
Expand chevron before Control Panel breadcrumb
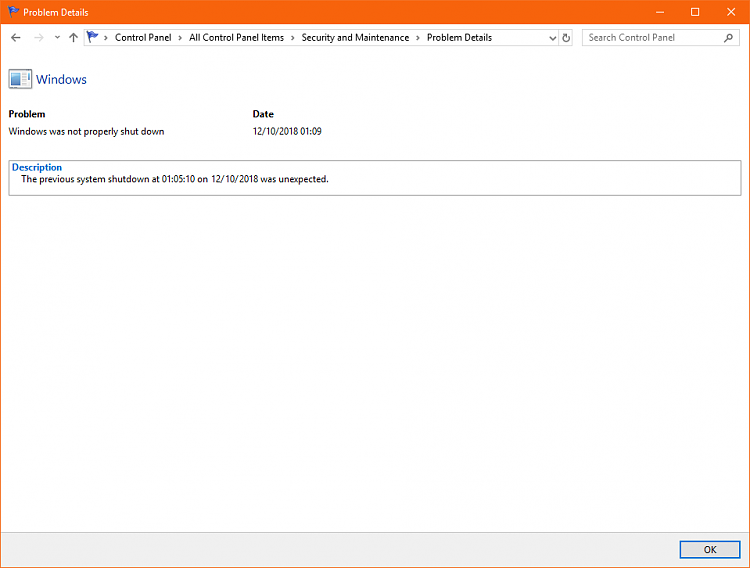106,38
